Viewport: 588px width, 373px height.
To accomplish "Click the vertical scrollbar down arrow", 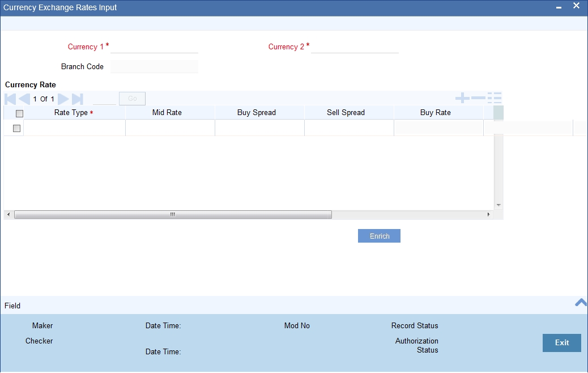I will pos(498,205).
